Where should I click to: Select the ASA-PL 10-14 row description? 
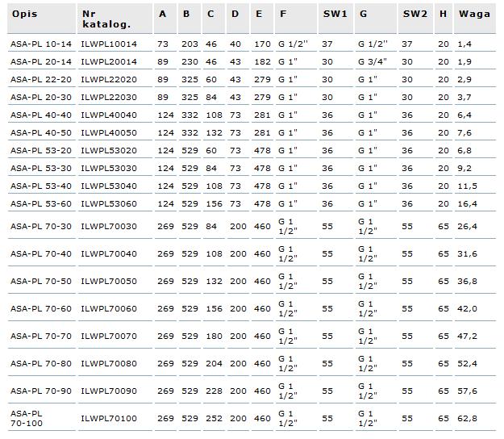[x=41, y=44]
